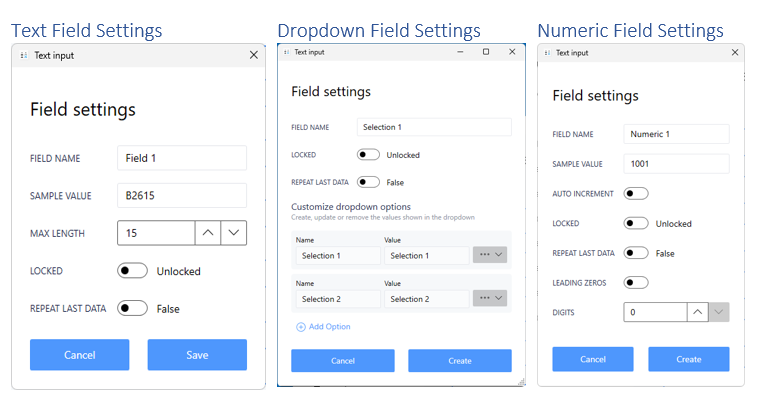Click the Field Name box containing Numeric 1
The height and width of the screenshot is (405, 758).
tap(676, 134)
